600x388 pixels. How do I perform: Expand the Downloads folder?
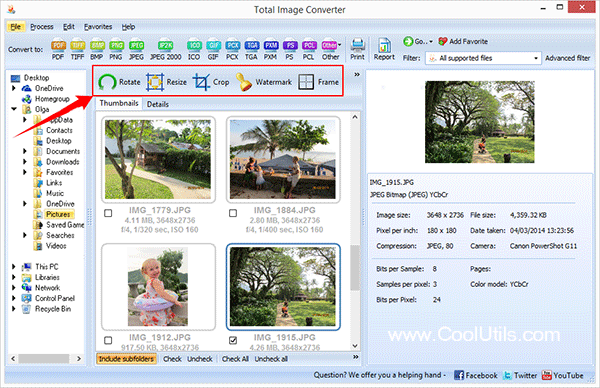(25, 161)
